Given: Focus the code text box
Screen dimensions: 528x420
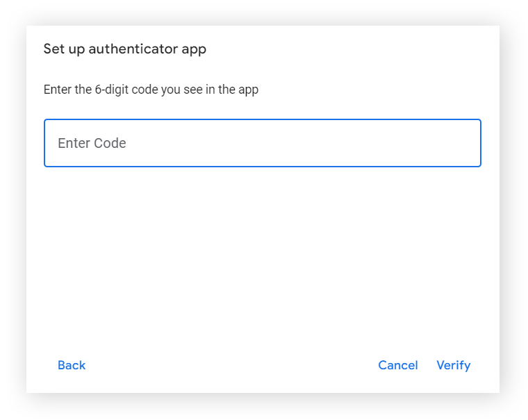Looking at the screenshot, I should click(x=262, y=143).
